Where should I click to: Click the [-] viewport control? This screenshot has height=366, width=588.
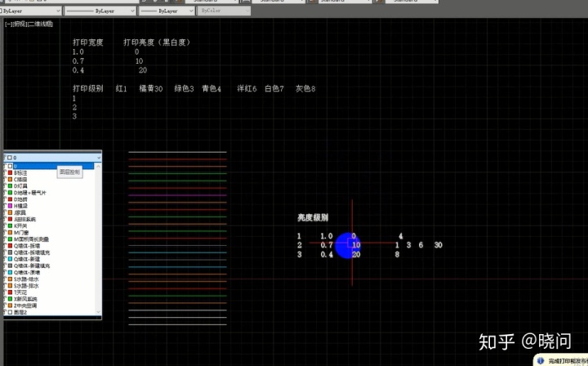[8, 24]
